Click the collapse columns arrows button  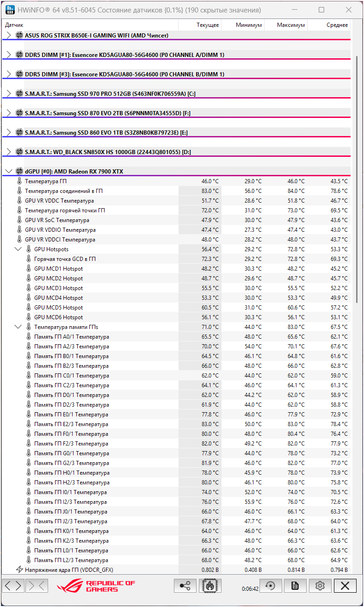pos(37,586)
